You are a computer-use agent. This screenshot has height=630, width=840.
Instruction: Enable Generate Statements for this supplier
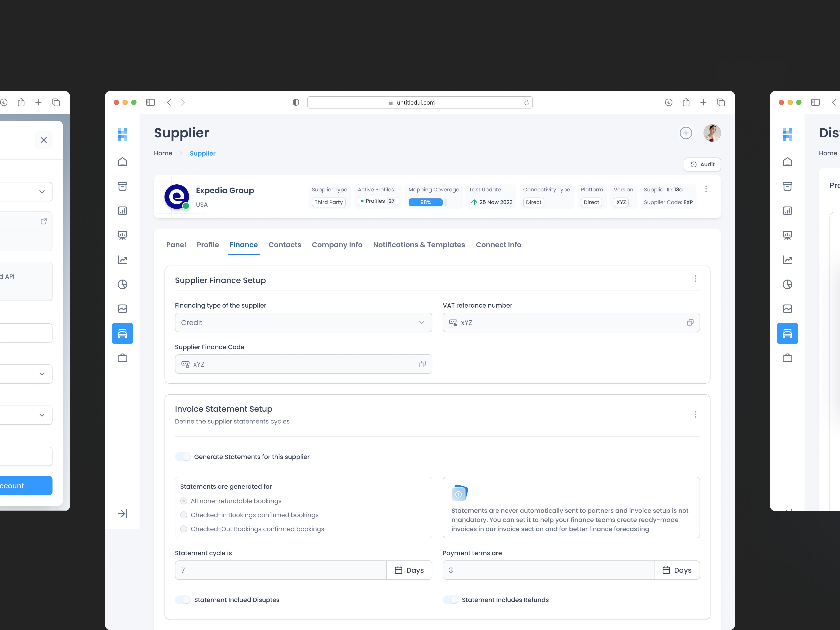pos(183,457)
